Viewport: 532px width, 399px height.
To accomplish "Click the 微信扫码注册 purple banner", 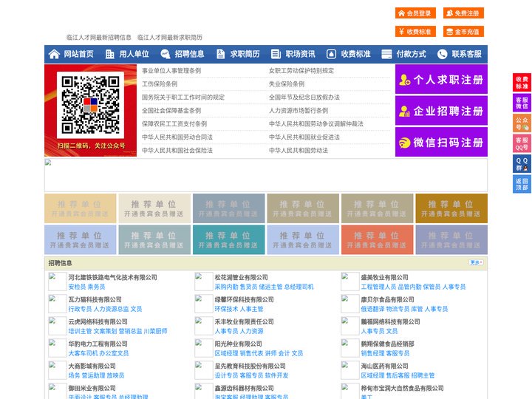I will 441,142.
